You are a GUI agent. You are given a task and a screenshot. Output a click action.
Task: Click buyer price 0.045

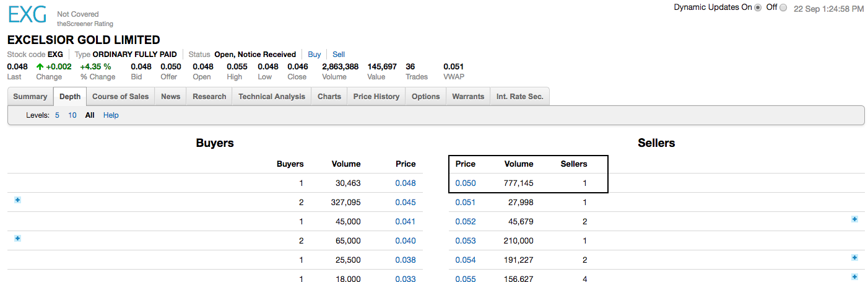(x=406, y=203)
